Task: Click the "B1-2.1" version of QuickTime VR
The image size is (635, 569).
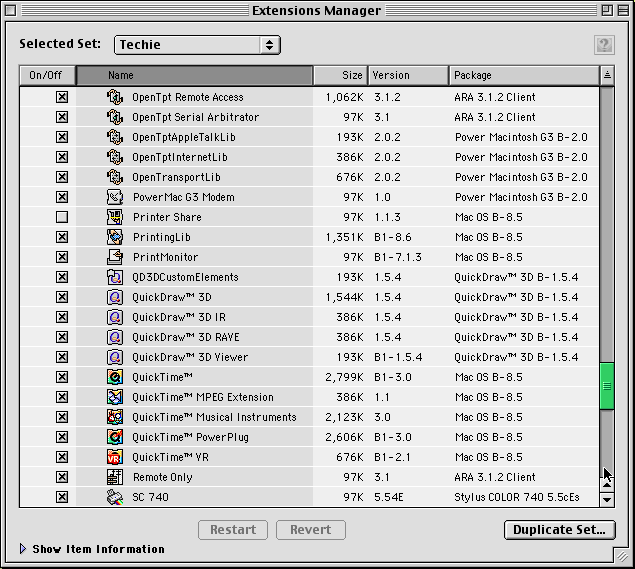Action: tap(392, 457)
